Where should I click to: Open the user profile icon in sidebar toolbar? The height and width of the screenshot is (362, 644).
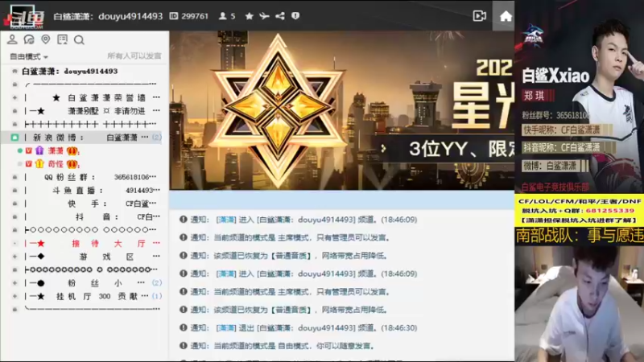click(x=12, y=39)
